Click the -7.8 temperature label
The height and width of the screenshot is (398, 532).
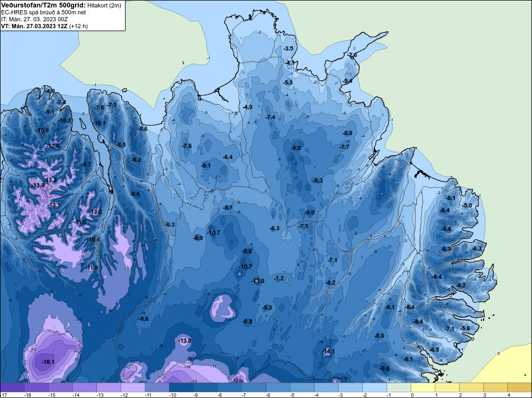(99, 107)
